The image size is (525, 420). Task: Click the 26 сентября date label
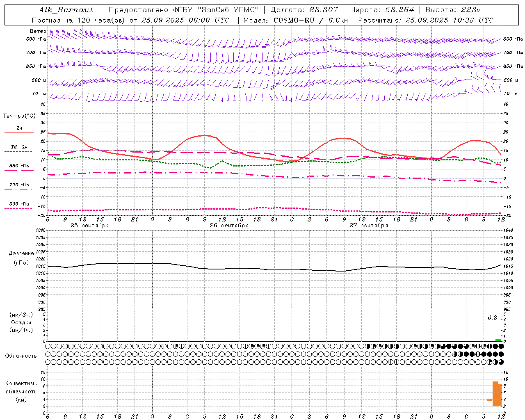tap(229, 226)
